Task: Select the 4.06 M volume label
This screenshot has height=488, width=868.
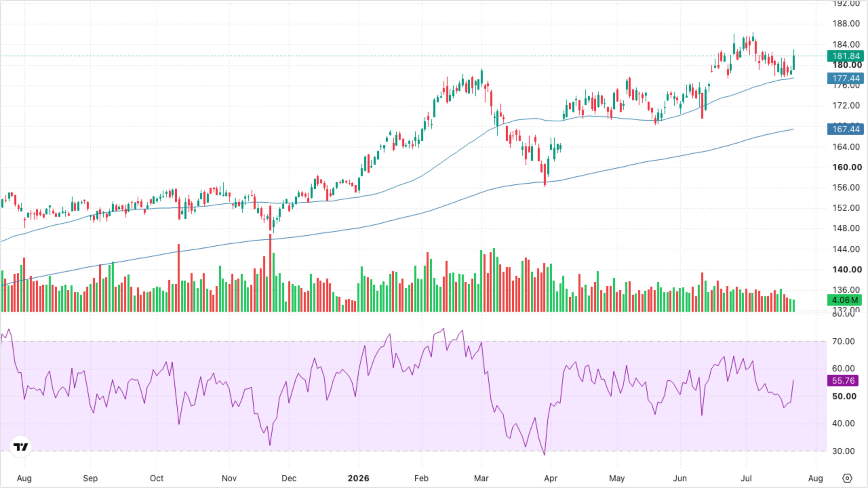Action: 845,300
